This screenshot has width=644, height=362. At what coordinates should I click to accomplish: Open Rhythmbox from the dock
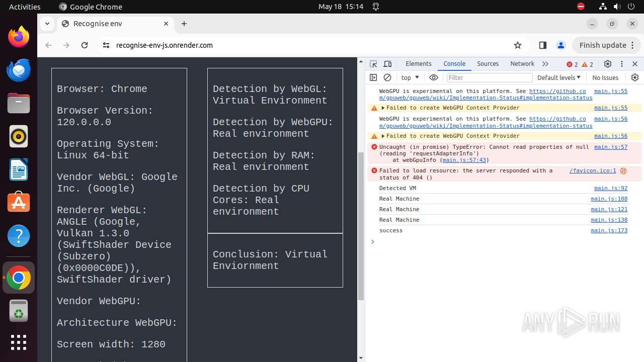point(19,137)
